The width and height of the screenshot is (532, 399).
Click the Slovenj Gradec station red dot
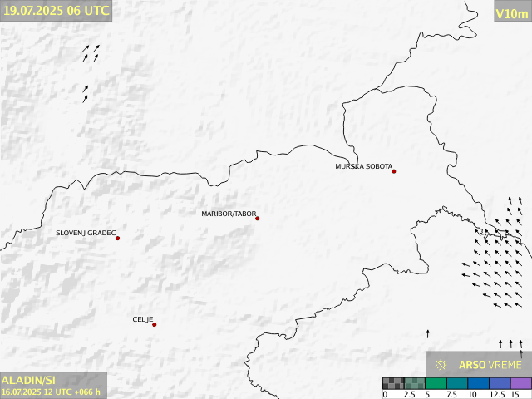click(x=117, y=239)
